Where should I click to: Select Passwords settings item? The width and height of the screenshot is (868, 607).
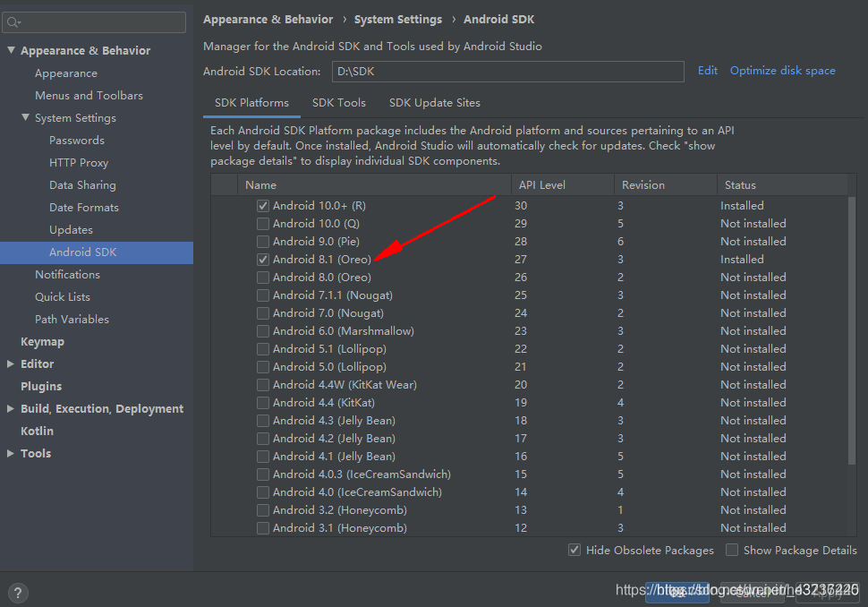click(x=77, y=141)
